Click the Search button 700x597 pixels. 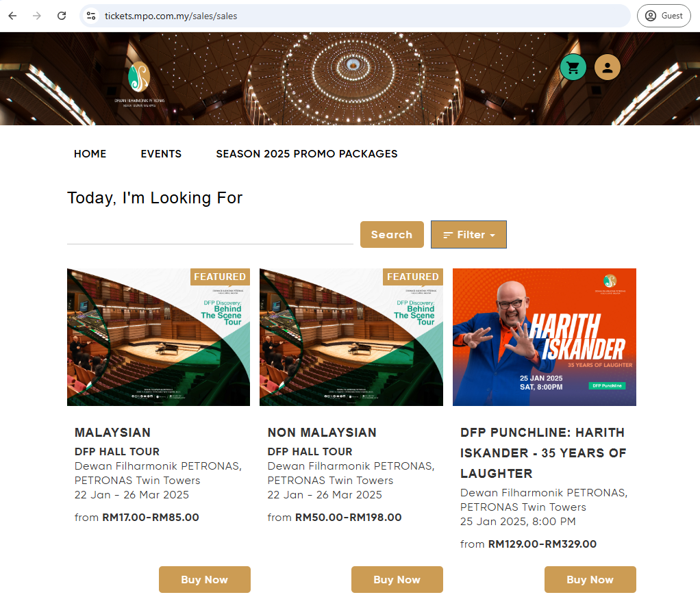(x=392, y=234)
